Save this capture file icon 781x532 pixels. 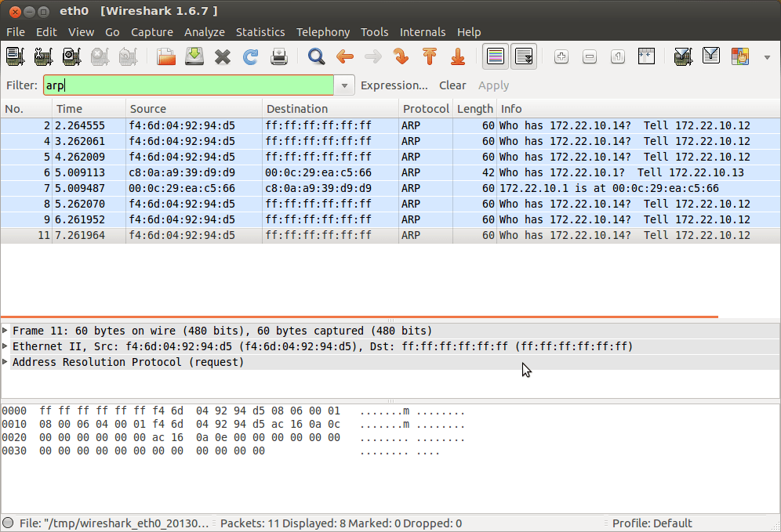[x=194, y=56]
